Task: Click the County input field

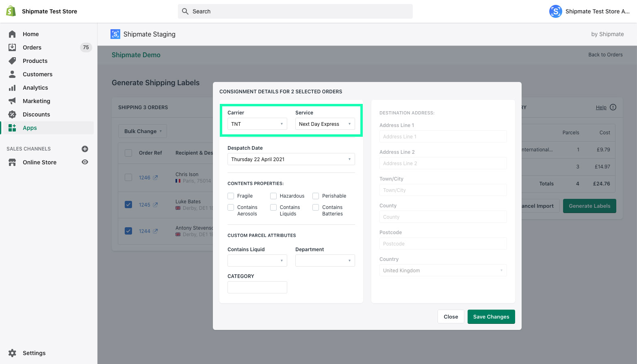Action: pyautogui.click(x=443, y=217)
